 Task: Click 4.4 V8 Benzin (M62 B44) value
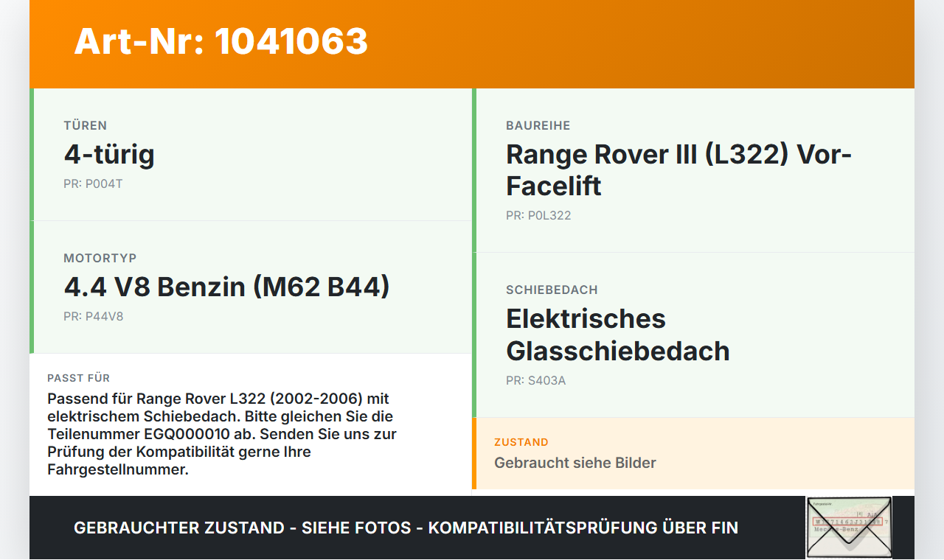226,287
